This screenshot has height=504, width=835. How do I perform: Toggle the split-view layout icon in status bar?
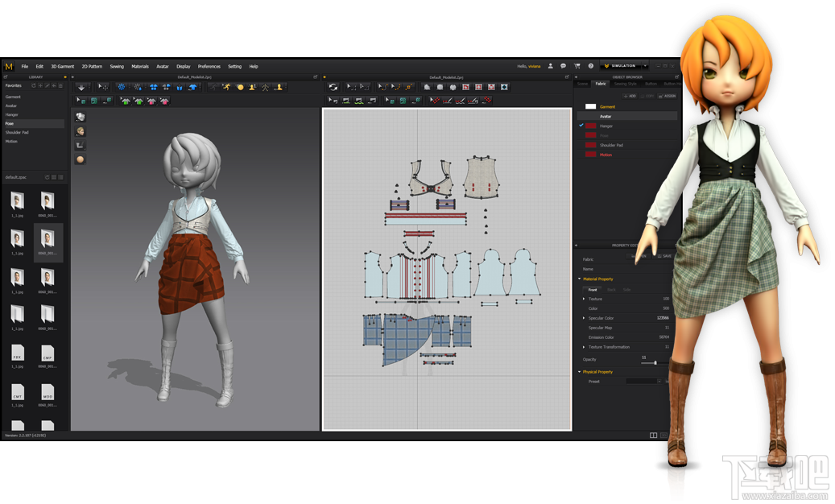[653, 436]
